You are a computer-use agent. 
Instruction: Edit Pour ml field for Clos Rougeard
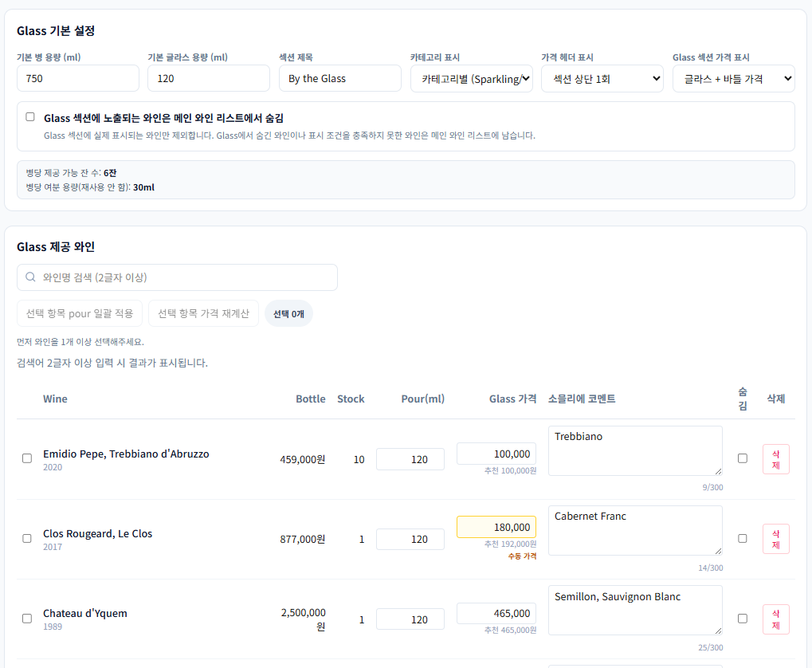point(410,539)
